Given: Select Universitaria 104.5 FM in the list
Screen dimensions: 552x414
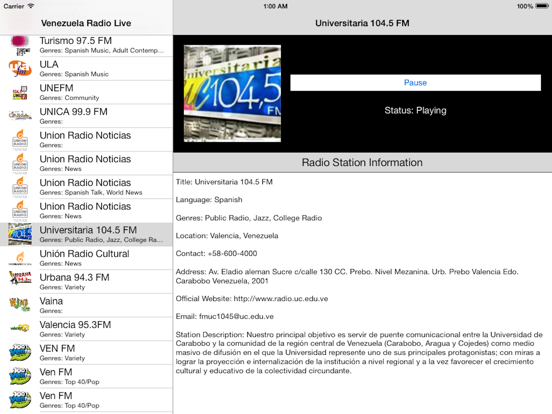Looking at the screenshot, I should pyautogui.click(x=86, y=234).
